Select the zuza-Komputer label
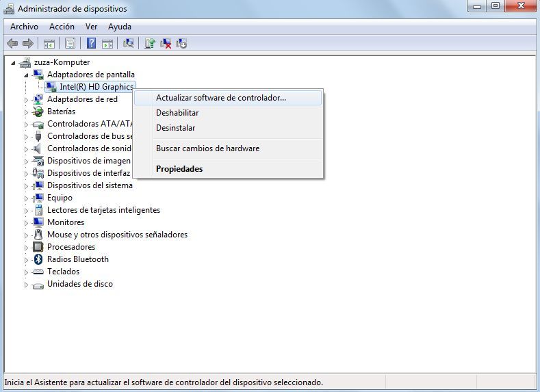 tap(62, 62)
